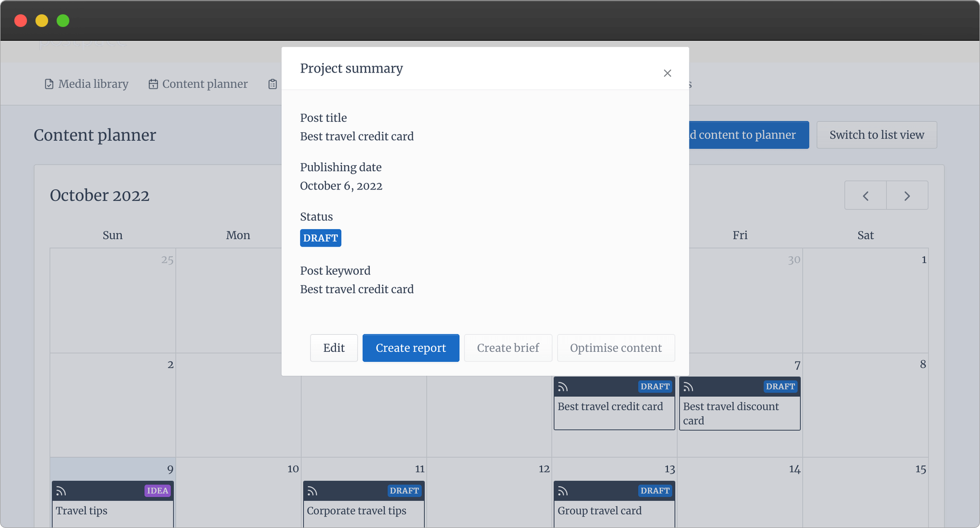
Task: Click the clipboard icon in navigation
Action: click(x=273, y=84)
